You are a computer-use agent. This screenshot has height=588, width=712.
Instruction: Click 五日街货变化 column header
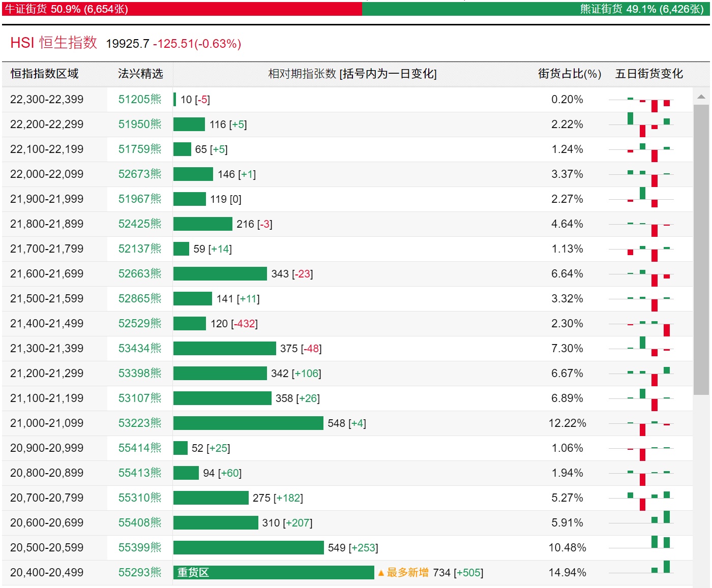tap(649, 74)
